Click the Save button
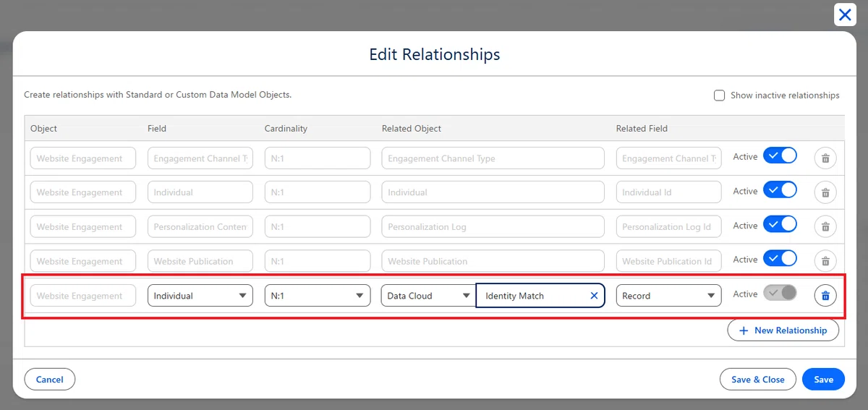 coord(824,380)
